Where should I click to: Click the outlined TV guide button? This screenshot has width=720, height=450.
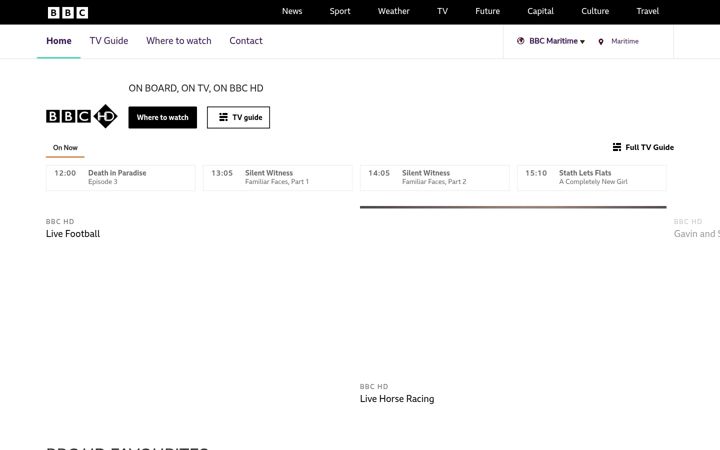pos(238,118)
